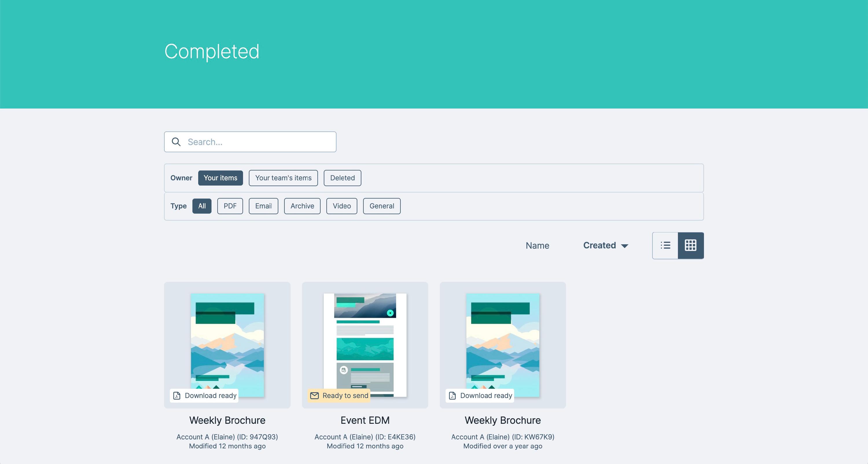The width and height of the screenshot is (868, 464).
Task: Toggle Created sort direction arrow
Action: 624,246
